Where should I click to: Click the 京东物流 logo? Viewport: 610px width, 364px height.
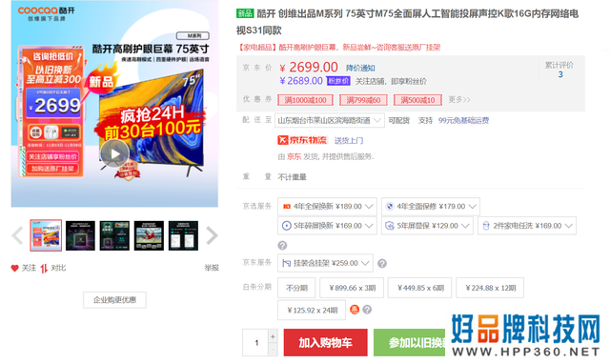302,140
